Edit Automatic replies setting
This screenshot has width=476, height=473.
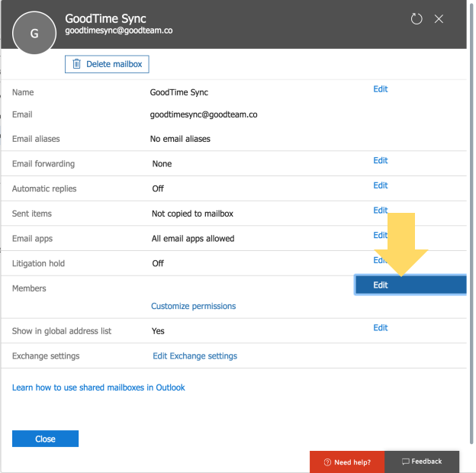coord(380,185)
